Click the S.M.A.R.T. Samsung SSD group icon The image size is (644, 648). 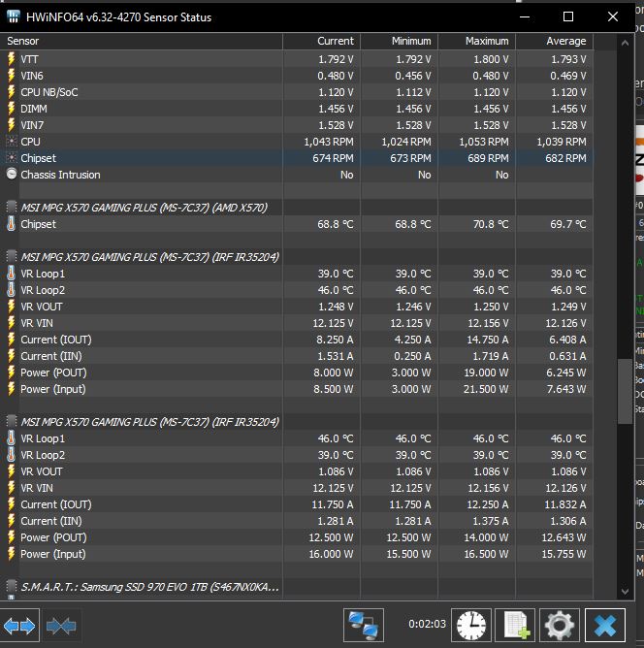tap(12, 586)
